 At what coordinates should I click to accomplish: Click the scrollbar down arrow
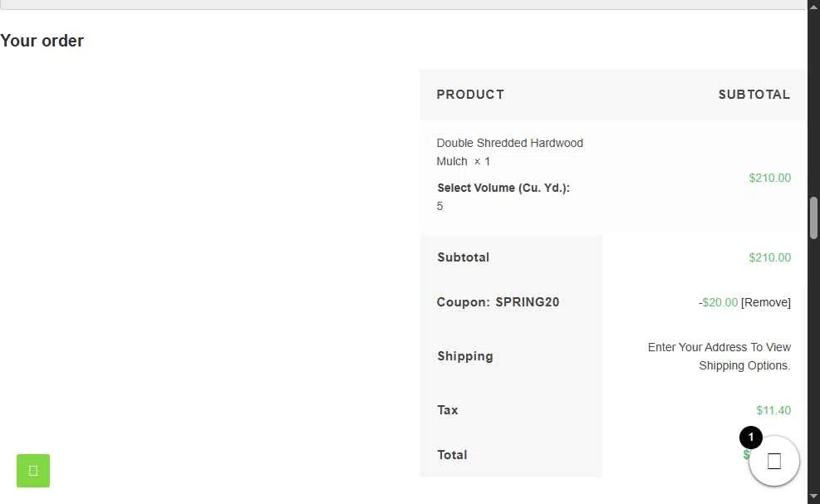(813, 497)
